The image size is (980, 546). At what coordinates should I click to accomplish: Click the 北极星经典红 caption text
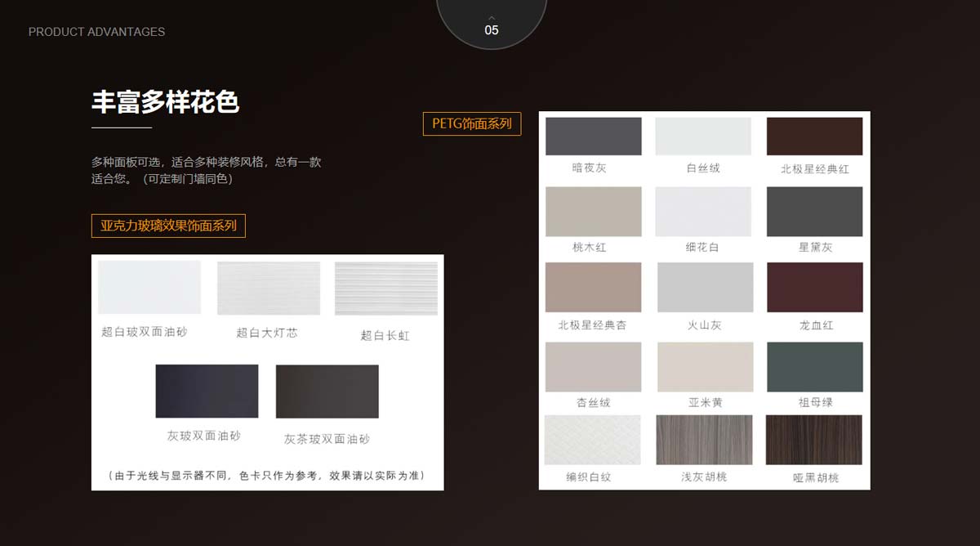point(815,168)
